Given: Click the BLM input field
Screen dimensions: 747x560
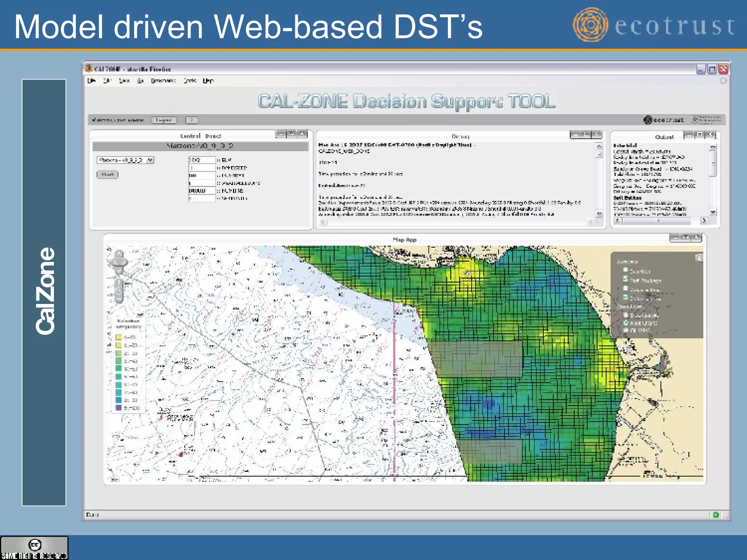Looking at the screenshot, I should pyautogui.click(x=202, y=160).
